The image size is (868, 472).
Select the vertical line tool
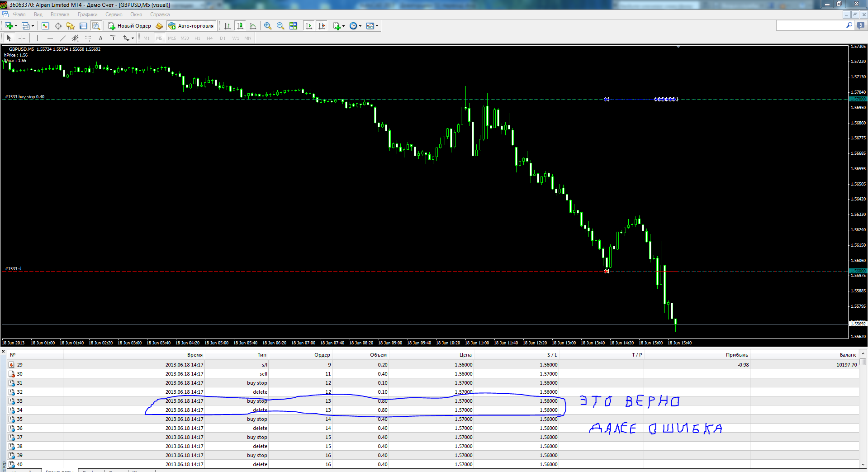[37, 38]
